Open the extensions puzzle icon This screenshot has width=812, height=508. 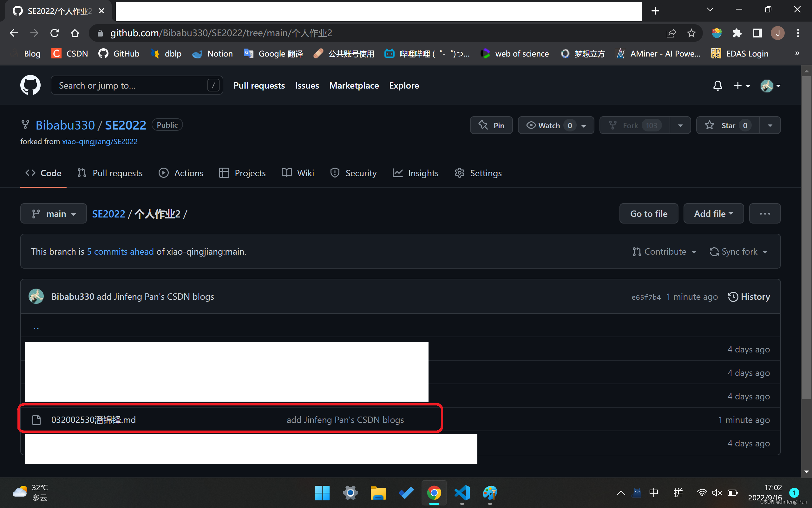coord(737,33)
